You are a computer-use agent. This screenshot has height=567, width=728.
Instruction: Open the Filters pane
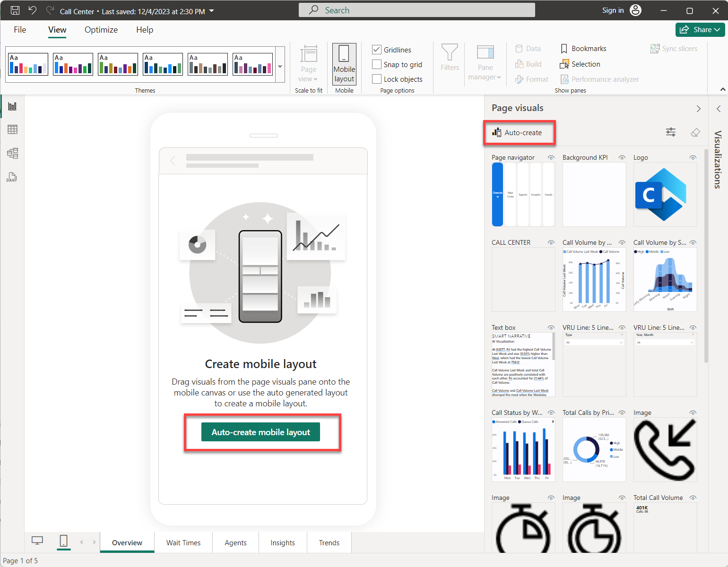(x=449, y=61)
